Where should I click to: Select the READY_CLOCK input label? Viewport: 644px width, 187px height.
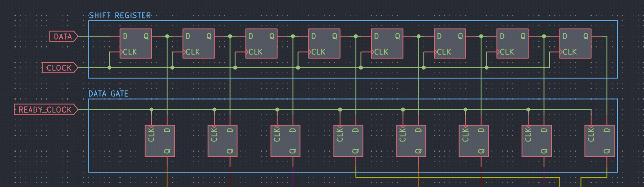click(x=46, y=110)
